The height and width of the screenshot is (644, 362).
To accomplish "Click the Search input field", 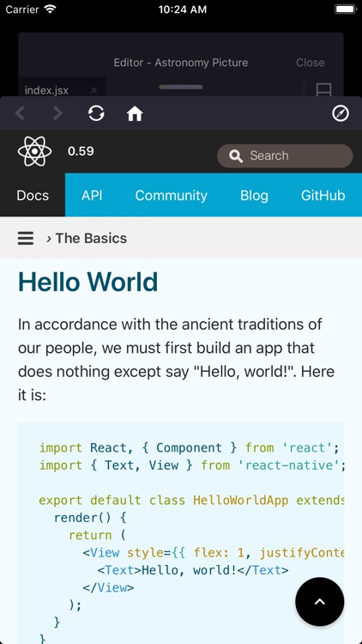I will 285,155.
